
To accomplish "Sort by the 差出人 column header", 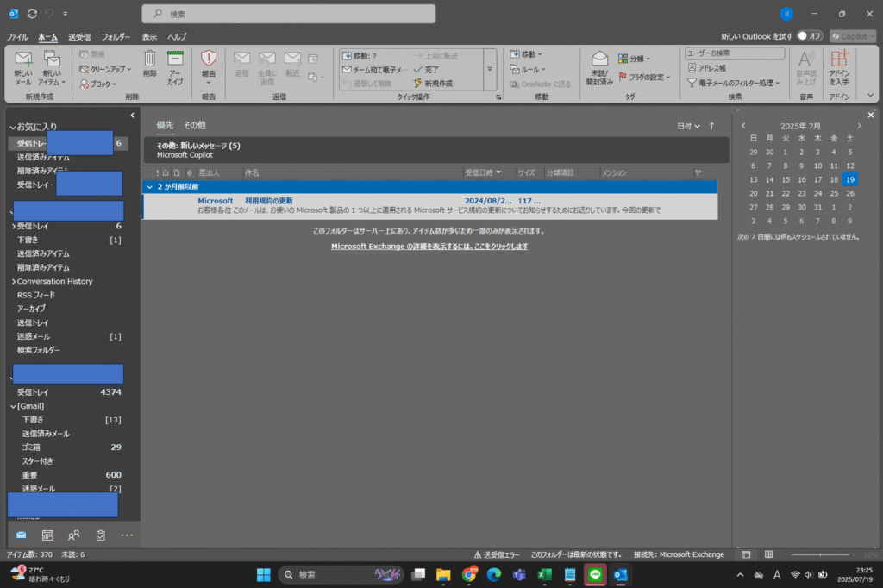I will (219, 173).
